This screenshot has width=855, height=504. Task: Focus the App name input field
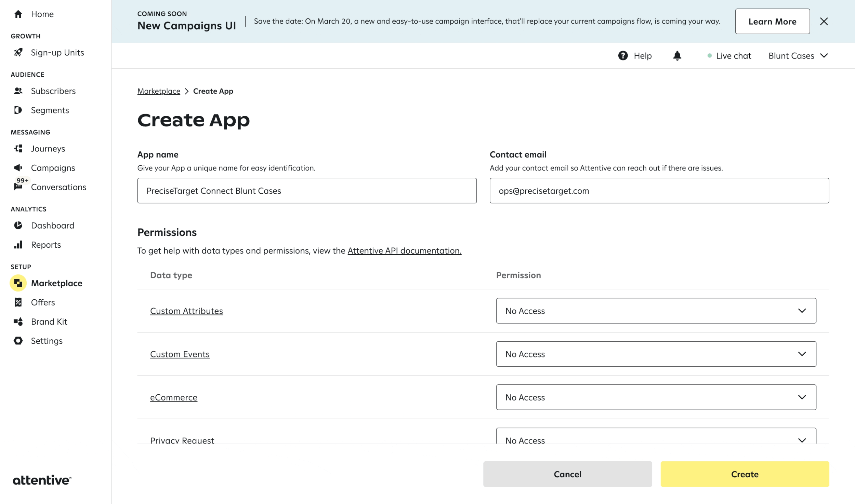coord(307,191)
